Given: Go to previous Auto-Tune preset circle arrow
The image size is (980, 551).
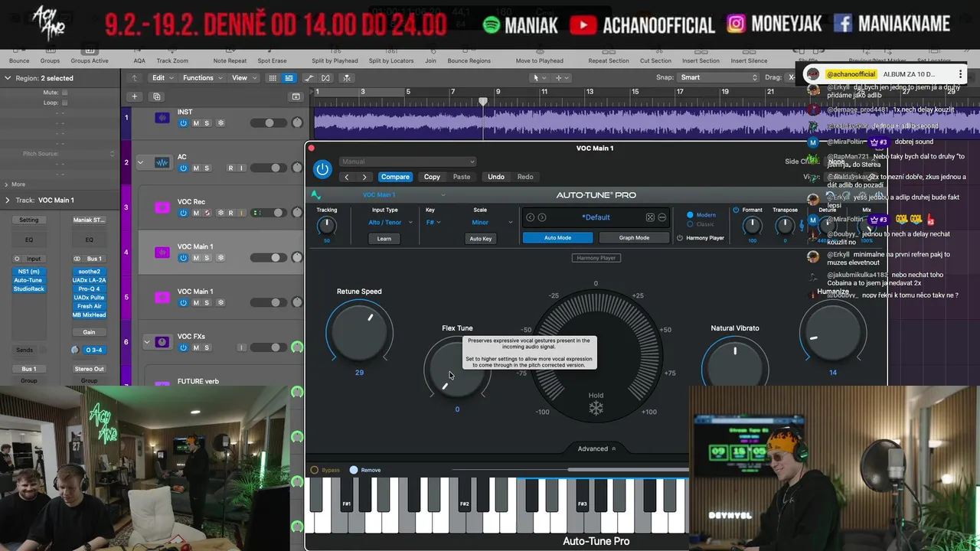Looking at the screenshot, I should click(531, 217).
